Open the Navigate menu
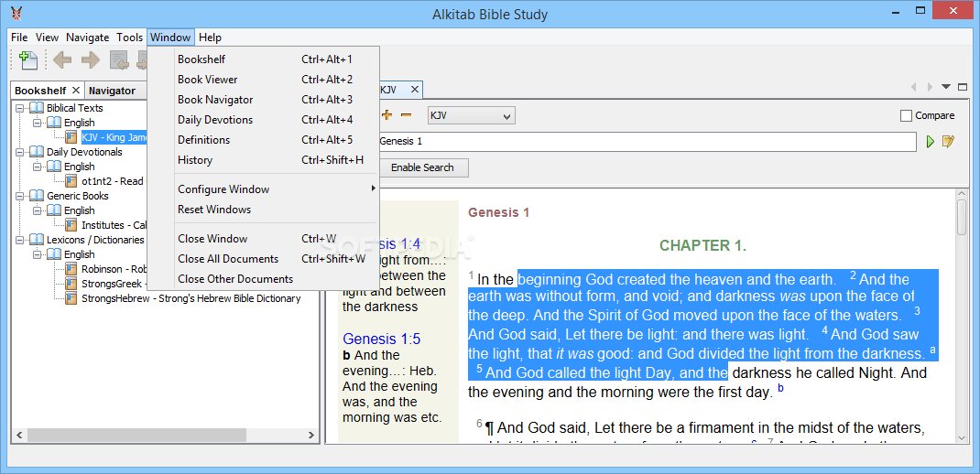This screenshot has width=980, height=474. click(x=88, y=38)
